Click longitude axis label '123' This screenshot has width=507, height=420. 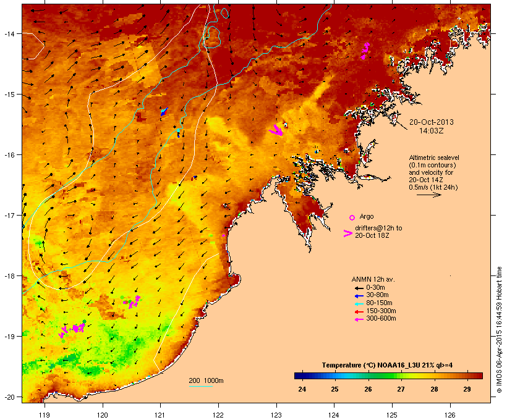tap(276, 415)
